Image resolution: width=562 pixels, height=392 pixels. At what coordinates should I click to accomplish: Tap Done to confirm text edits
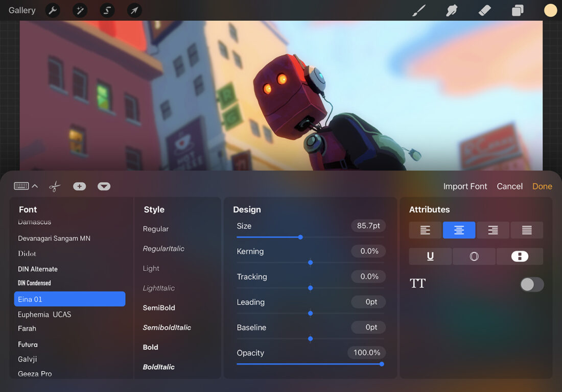(542, 186)
